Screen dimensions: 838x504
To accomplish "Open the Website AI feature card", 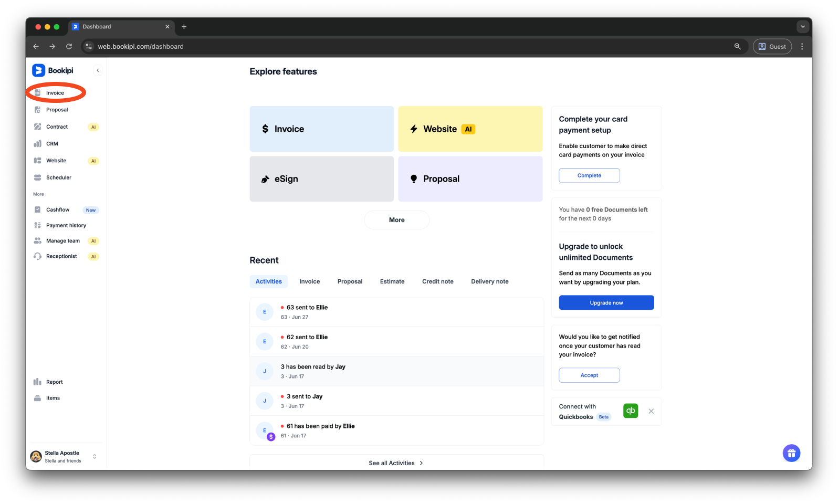I will [470, 129].
